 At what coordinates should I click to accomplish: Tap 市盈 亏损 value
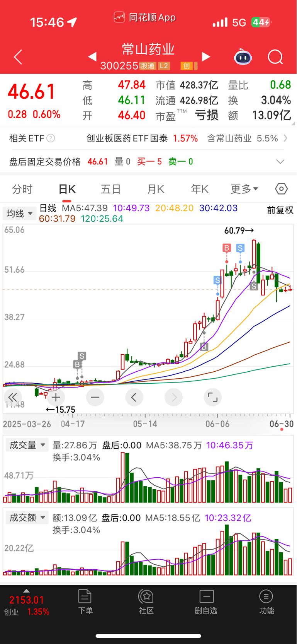point(187,115)
